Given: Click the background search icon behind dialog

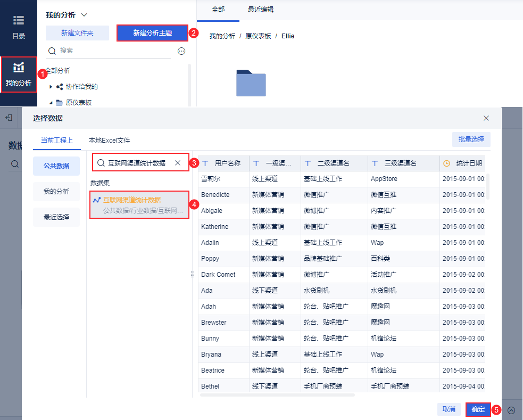Looking at the screenshot, I should click(15, 164).
